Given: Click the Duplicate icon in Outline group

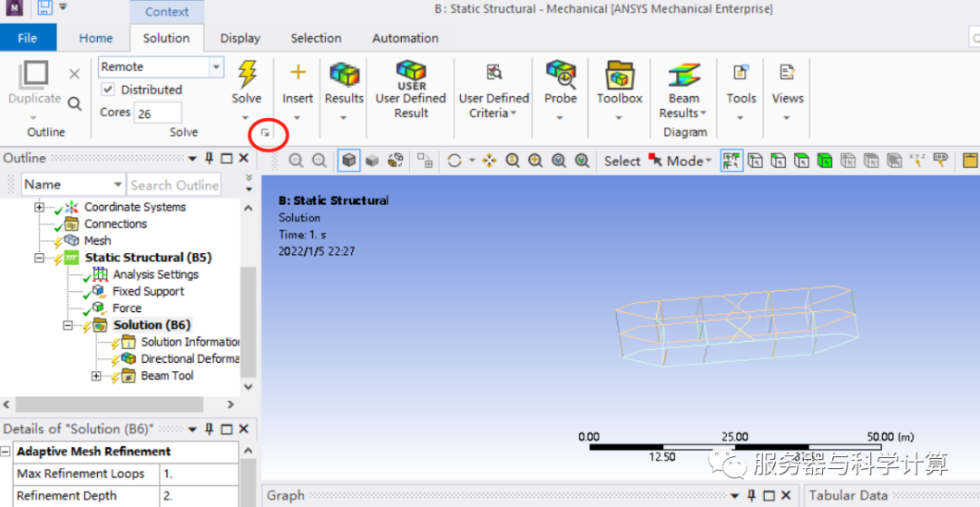Looking at the screenshot, I should tap(34, 74).
